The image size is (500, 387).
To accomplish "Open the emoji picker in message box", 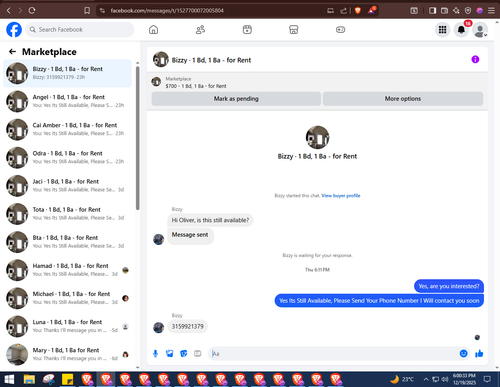I will point(463,354).
